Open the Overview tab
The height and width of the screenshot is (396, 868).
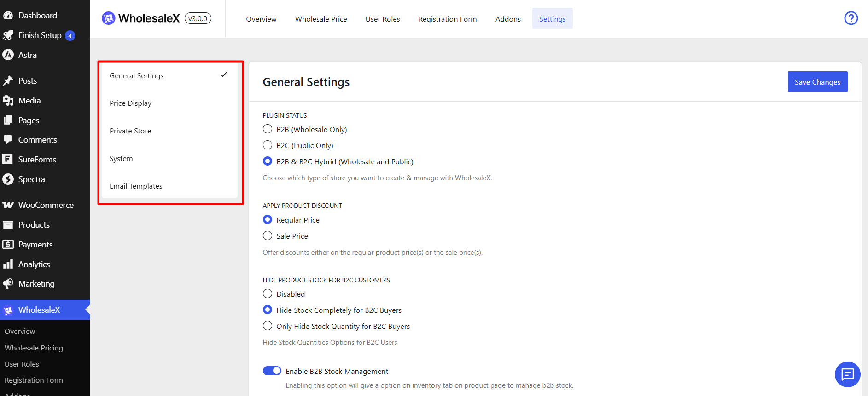click(x=261, y=19)
